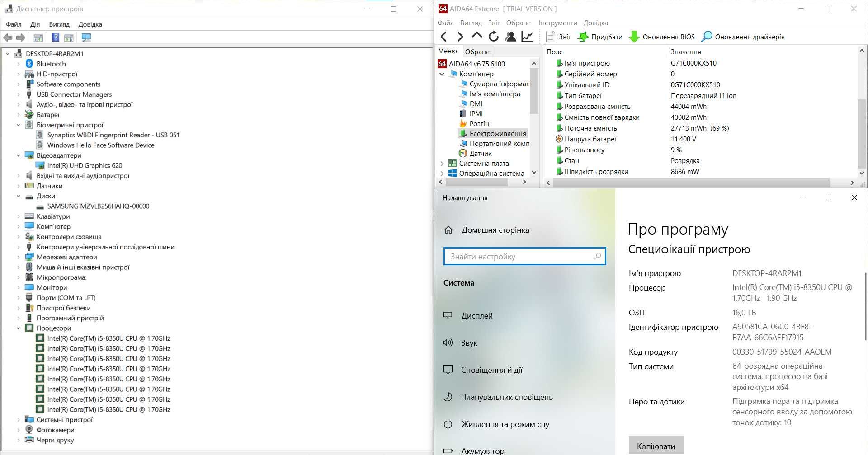Click the scan hardware monitor icon in Device Manager
The width and height of the screenshot is (868, 455).
86,38
